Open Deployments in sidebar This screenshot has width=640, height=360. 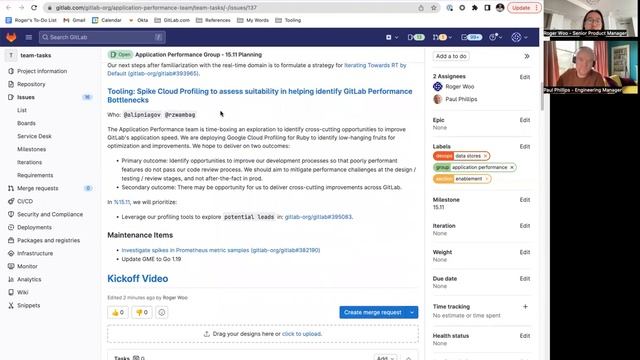[34, 227]
